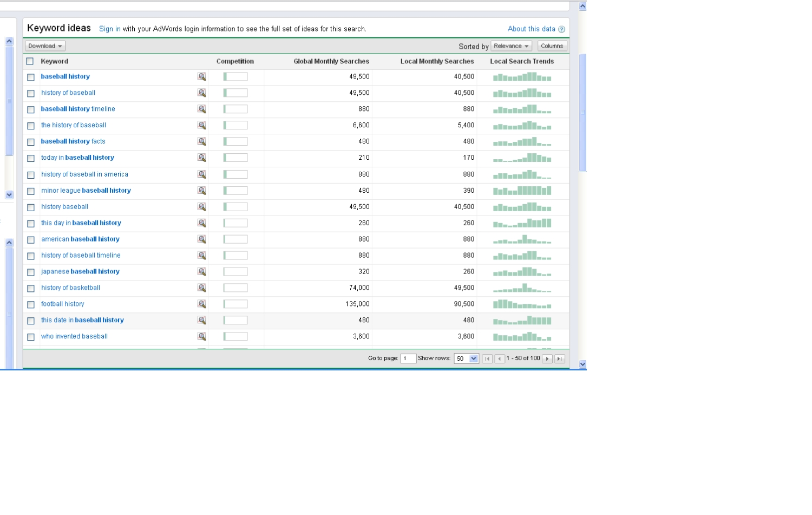
Task: Open the Download dropdown menu
Action: click(x=45, y=46)
